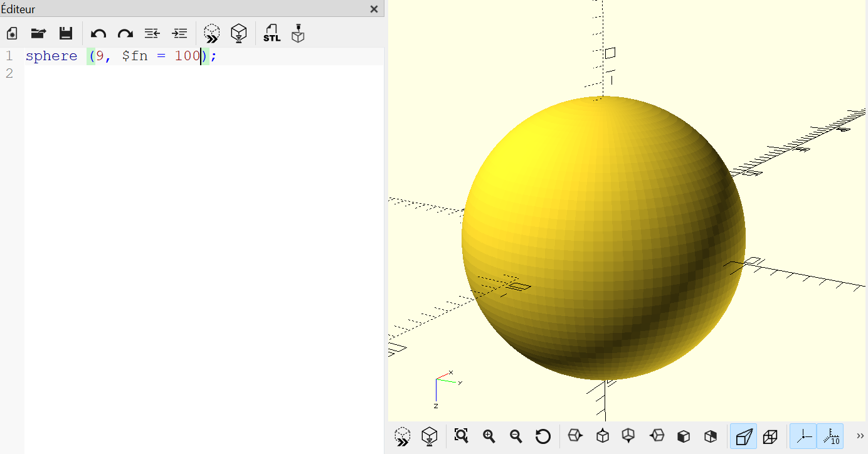Send the design to 3D printer
The image size is (868, 454).
[298, 33]
